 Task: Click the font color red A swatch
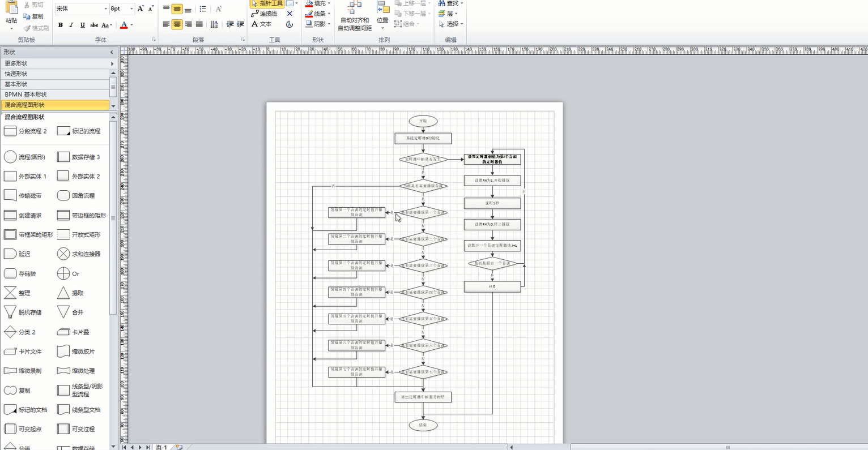point(124,25)
